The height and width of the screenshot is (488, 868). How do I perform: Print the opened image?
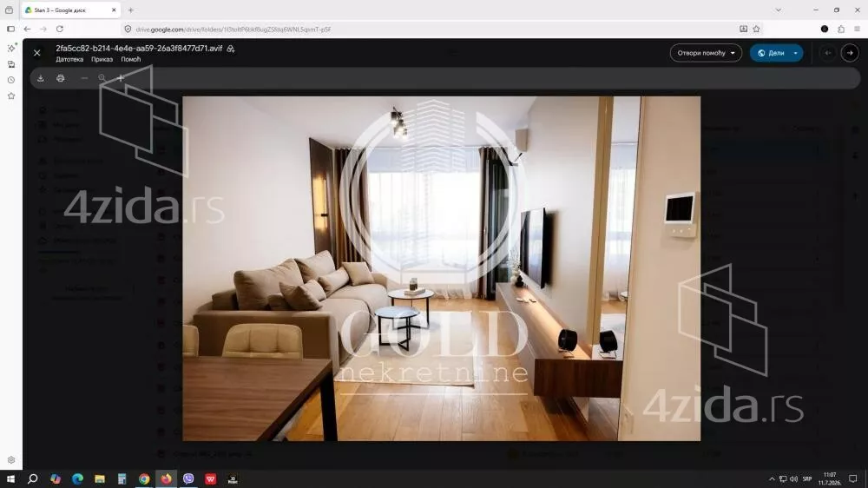pyautogui.click(x=61, y=78)
